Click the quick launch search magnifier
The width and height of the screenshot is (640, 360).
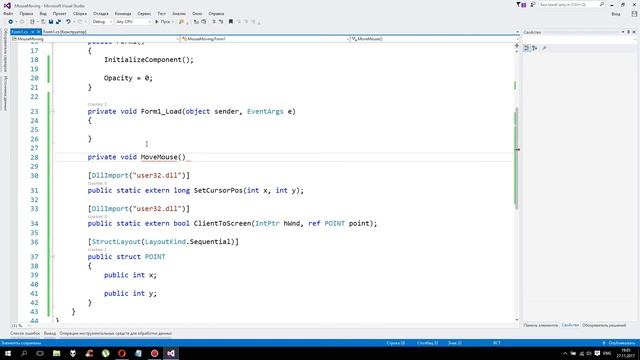tap(602, 4)
